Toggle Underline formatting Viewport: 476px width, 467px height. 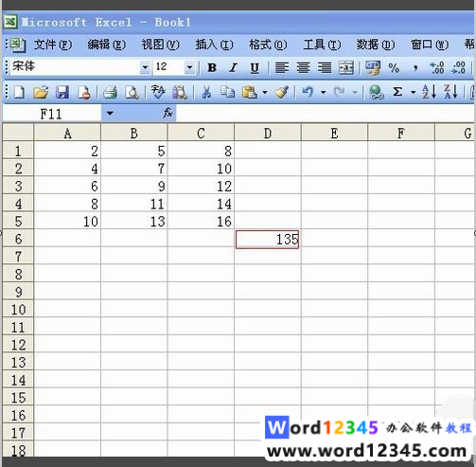click(255, 68)
